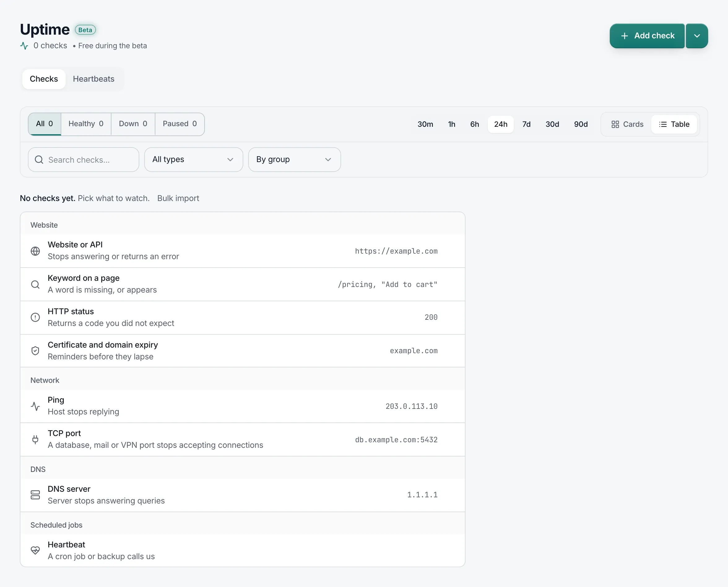Click the magnifier icon beside Keyword on a page
This screenshot has width=728, height=587.
tap(35, 284)
